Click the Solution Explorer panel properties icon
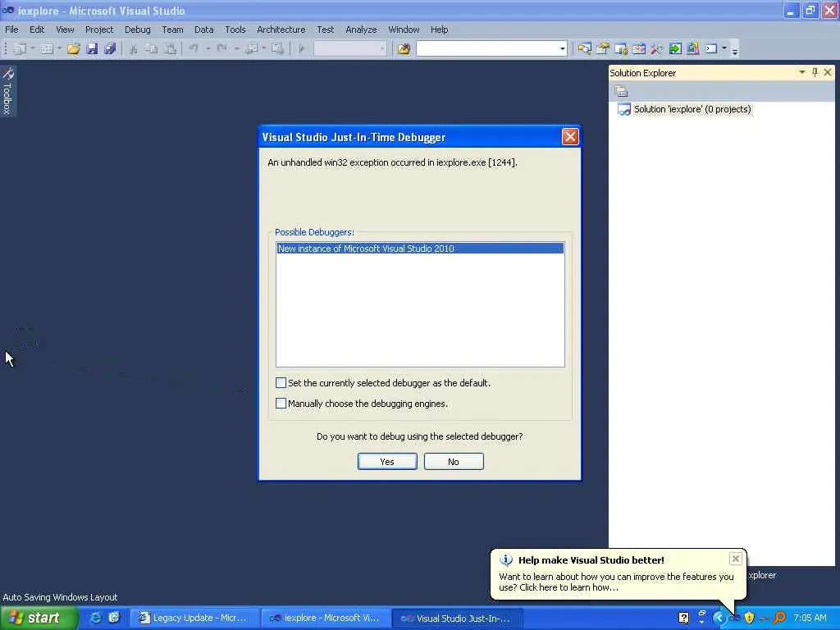Screen dimensions: 840x630 tap(621, 91)
